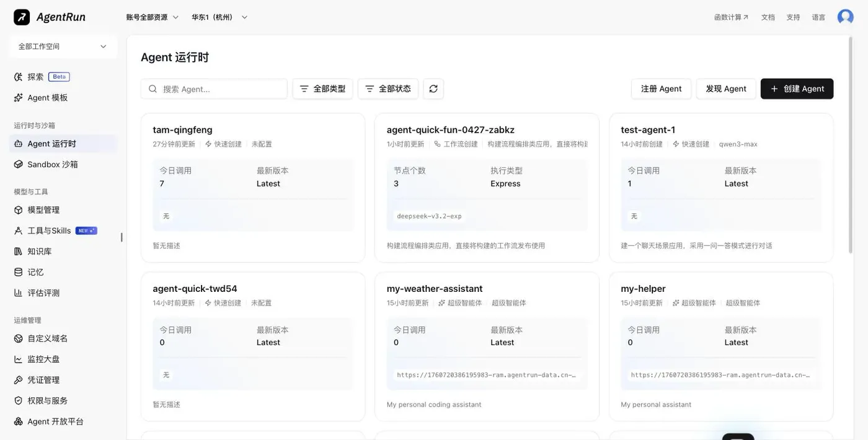Open the tam-qingfeng agent card title
This screenshot has height=440, width=868.
click(182, 130)
